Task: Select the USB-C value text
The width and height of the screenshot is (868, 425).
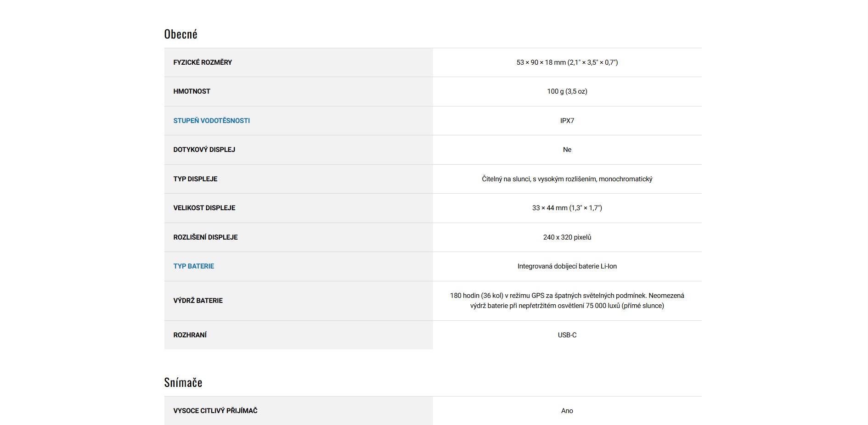Action: [567, 335]
